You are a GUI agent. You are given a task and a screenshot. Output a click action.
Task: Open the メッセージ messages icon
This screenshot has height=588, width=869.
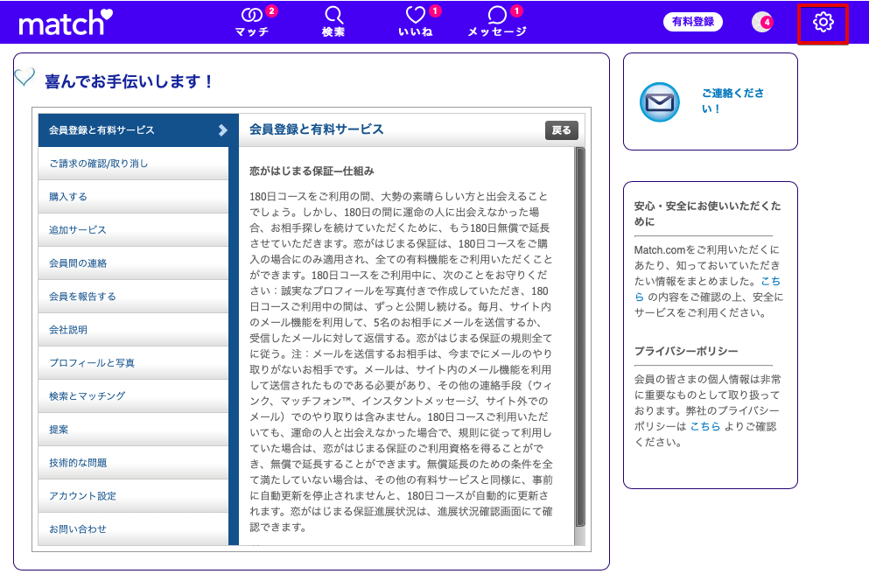497,22
